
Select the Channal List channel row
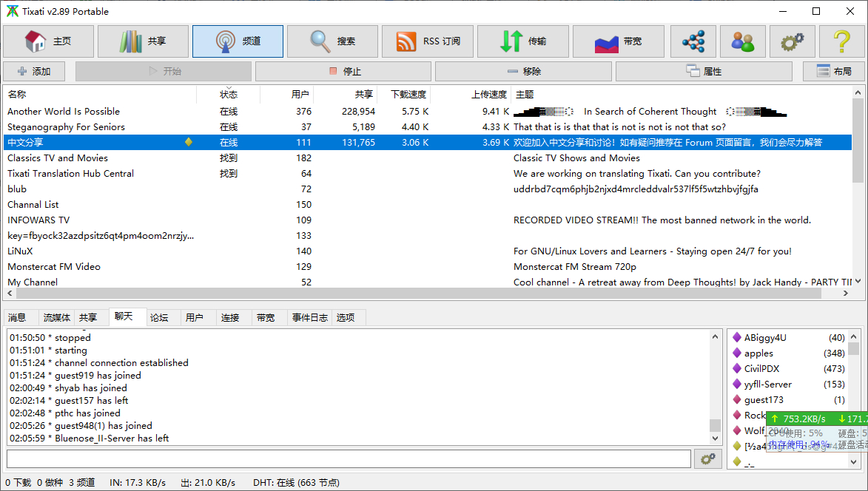[428, 205]
